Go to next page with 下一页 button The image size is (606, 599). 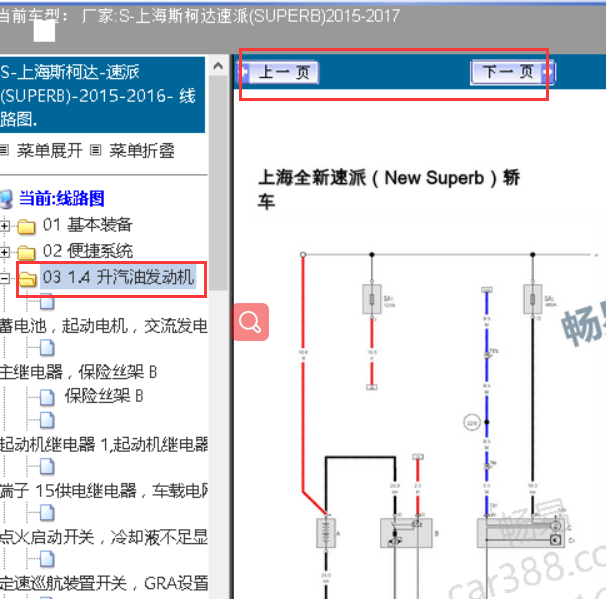[x=512, y=72]
